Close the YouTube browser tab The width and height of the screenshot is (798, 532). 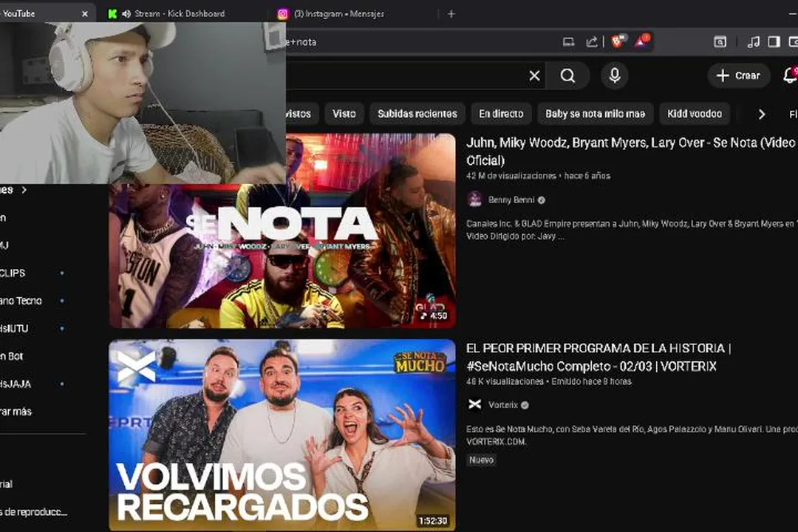pyautogui.click(x=85, y=14)
